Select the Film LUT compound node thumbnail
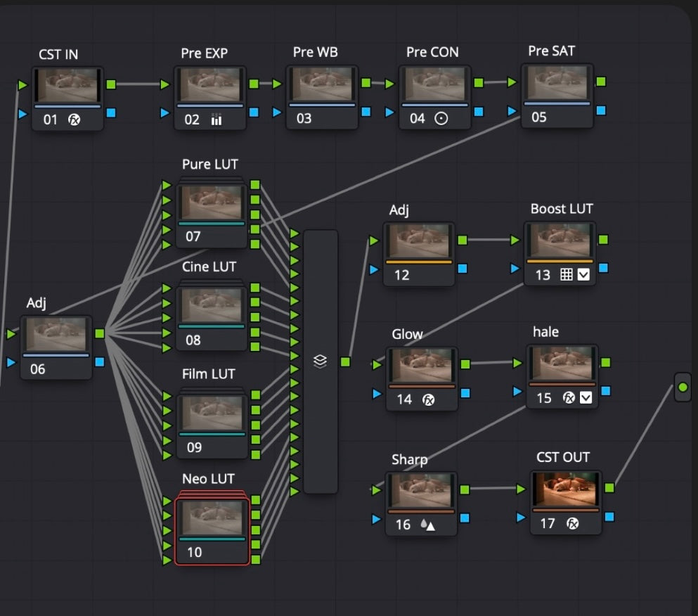Screen dimensions: 698x616 [x=212, y=413]
